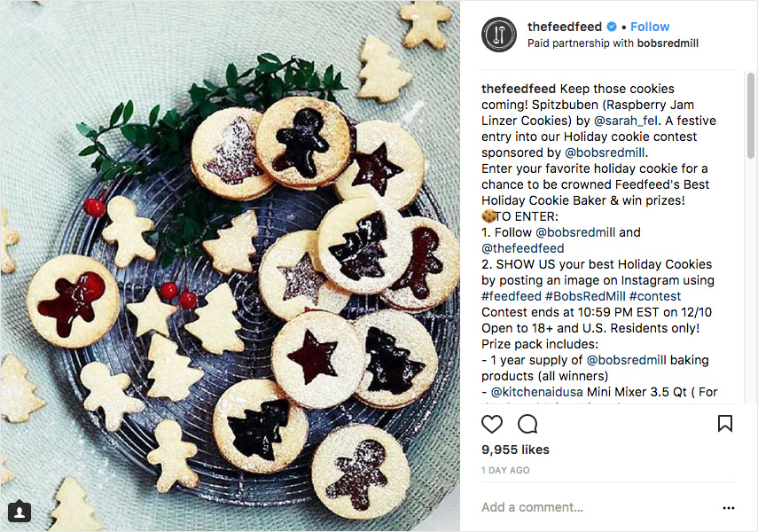
Task: Open the #contest hashtag link
Action: pos(655,296)
